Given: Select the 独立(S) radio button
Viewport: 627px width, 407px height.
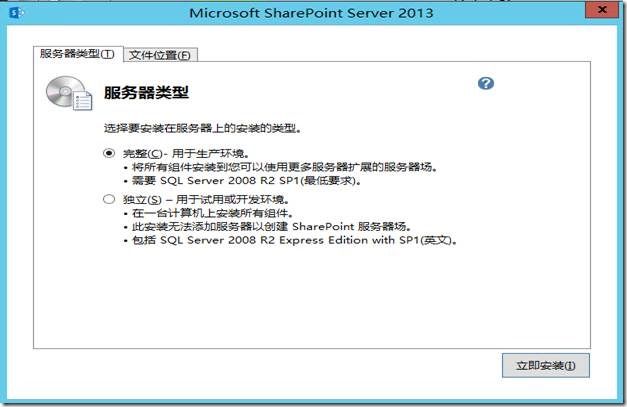Looking at the screenshot, I should [x=109, y=199].
